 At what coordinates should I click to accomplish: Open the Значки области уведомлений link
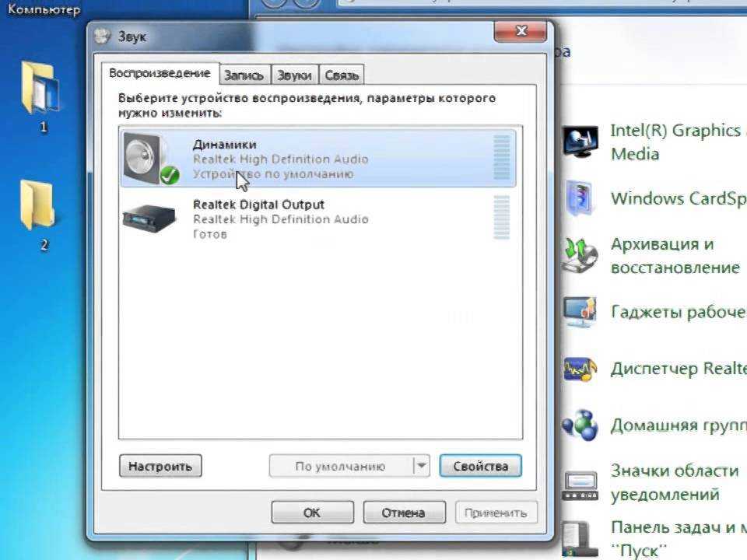pyautogui.click(x=675, y=482)
